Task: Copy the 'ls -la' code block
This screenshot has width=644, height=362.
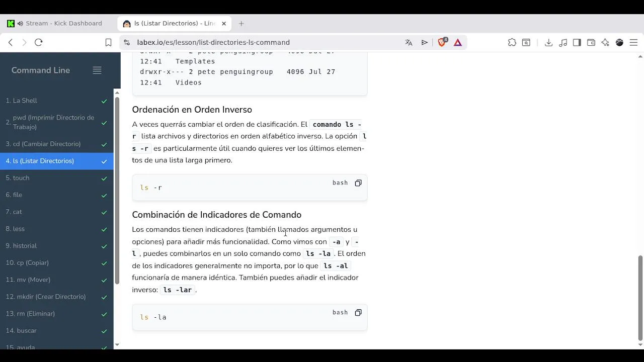Action: pos(358,313)
